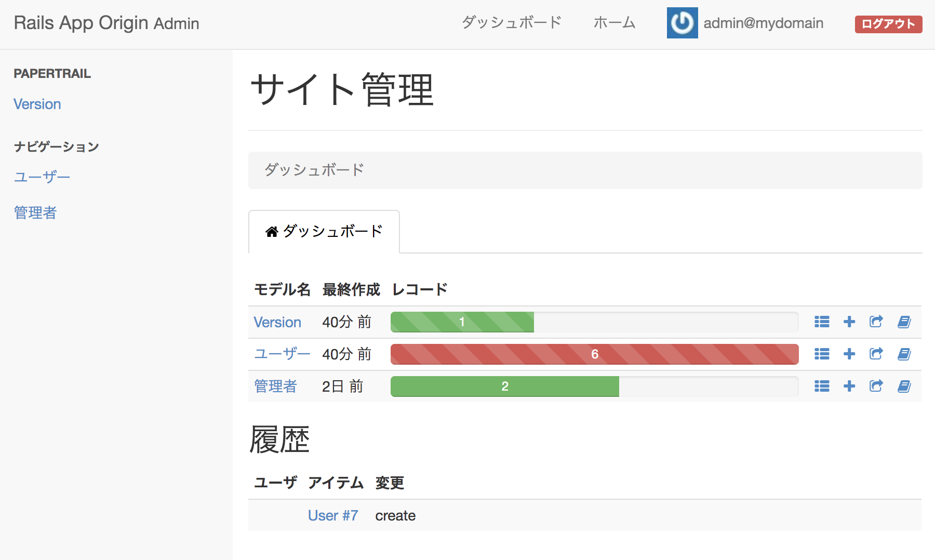This screenshot has height=560, width=935.
Task: Click add new icon in ユーザー row
Action: pyautogui.click(x=849, y=354)
